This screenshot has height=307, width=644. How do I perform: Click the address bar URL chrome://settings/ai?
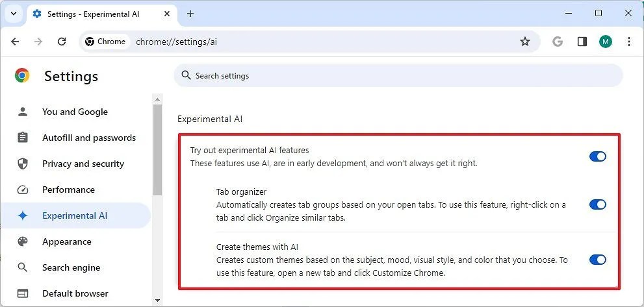[176, 42]
